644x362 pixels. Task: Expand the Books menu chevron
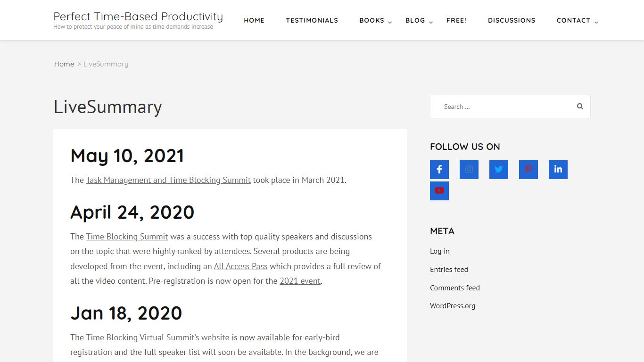click(x=390, y=22)
